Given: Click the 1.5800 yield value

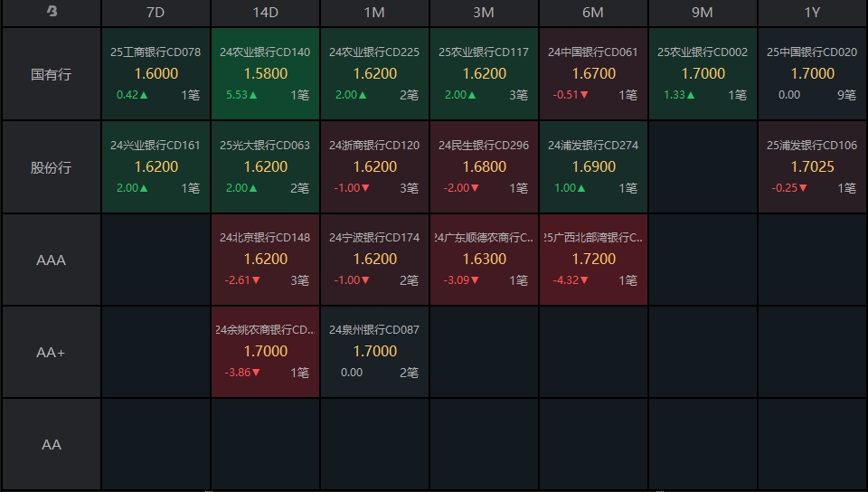Looking at the screenshot, I should pos(266,73).
